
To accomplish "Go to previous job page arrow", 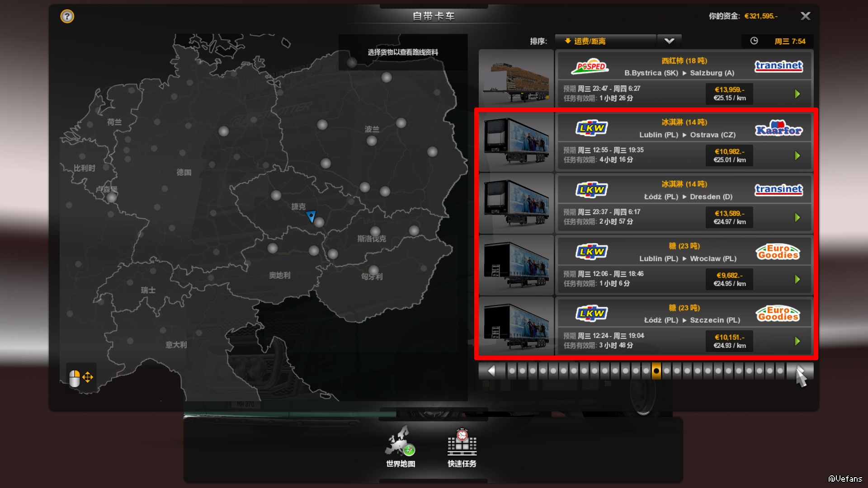I will tap(491, 371).
